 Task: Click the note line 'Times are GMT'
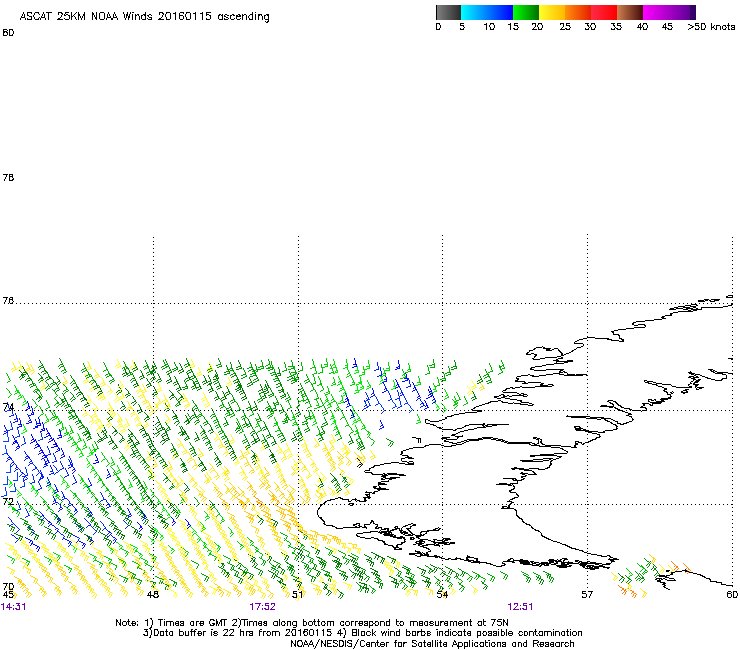(x=191, y=623)
